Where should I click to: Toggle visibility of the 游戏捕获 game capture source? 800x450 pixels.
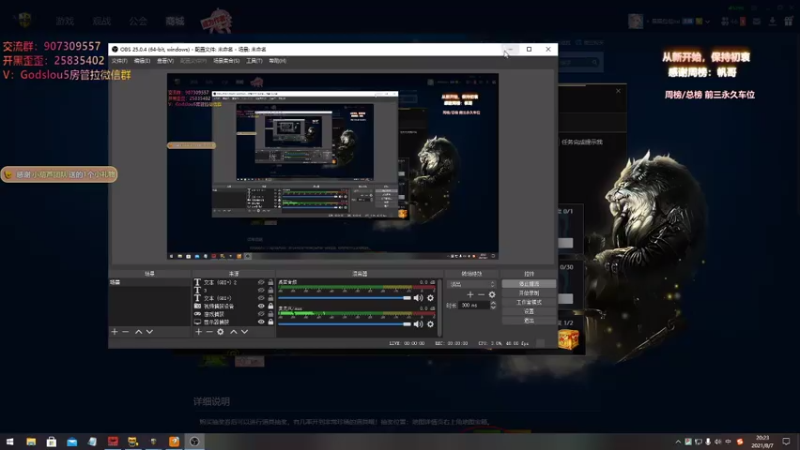tap(261, 314)
